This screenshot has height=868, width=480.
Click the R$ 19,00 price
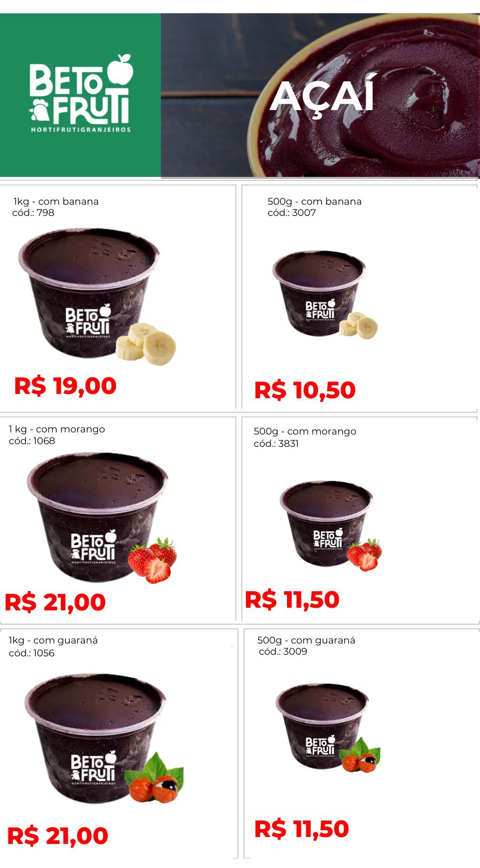pyautogui.click(x=65, y=386)
